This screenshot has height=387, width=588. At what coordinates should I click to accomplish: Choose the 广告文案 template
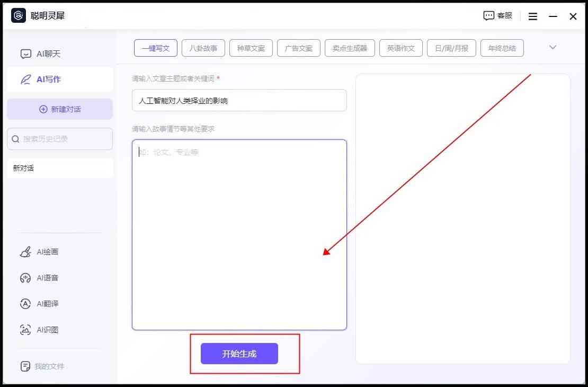[x=299, y=48]
